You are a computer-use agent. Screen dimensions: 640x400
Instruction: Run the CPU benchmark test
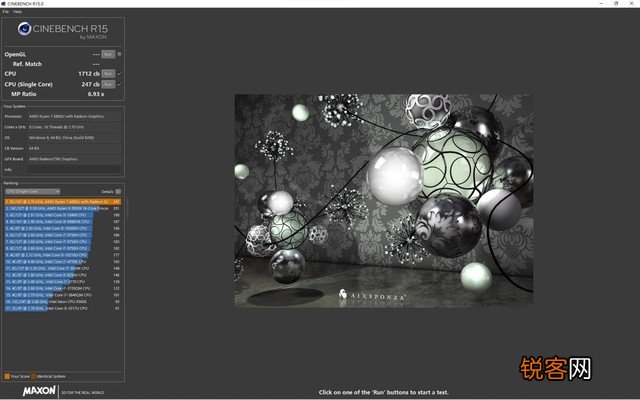point(108,73)
